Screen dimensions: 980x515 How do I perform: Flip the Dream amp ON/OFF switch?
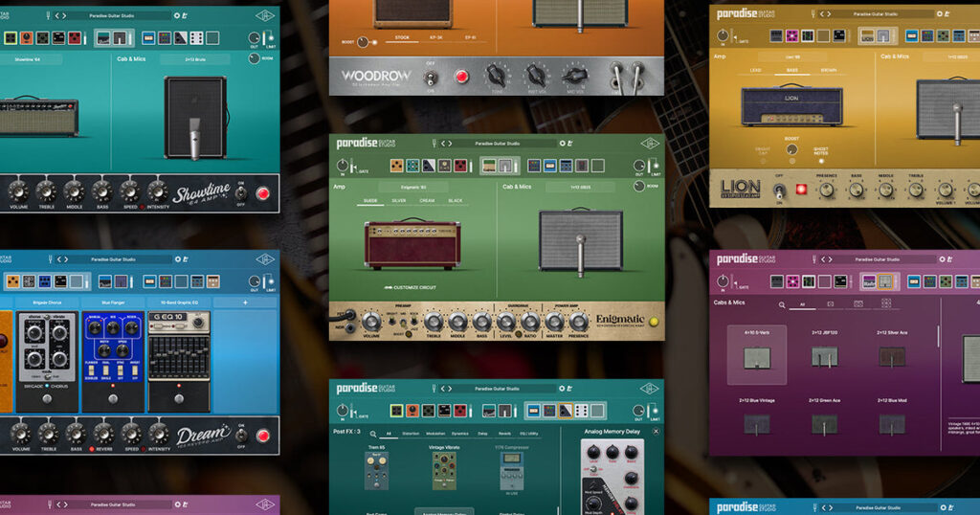point(240,436)
